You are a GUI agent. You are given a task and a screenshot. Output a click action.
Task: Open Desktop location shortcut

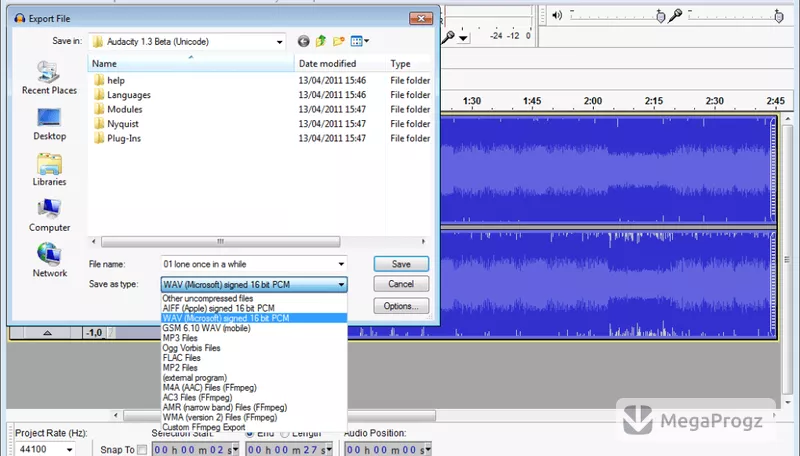49,124
